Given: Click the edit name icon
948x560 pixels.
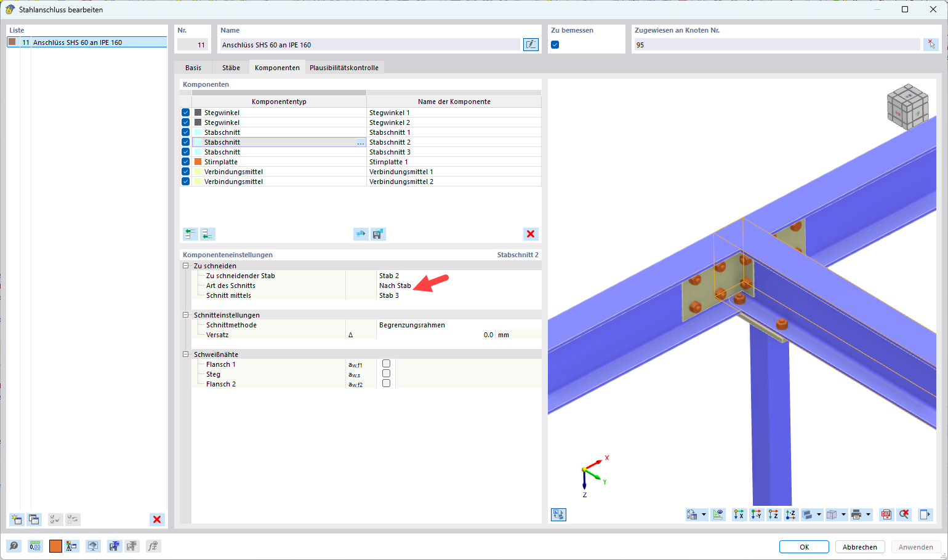Looking at the screenshot, I should [x=530, y=44].
